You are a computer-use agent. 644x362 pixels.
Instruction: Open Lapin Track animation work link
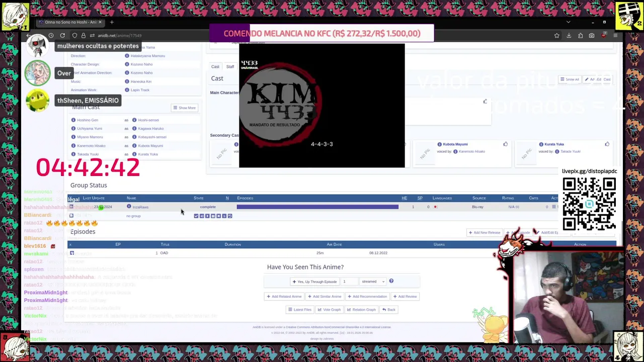click(140, 90)
